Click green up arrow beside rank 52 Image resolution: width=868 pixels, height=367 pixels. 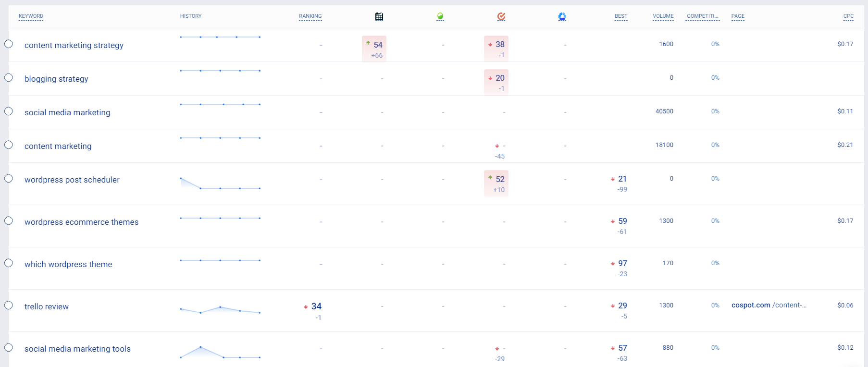pos(490,178)
